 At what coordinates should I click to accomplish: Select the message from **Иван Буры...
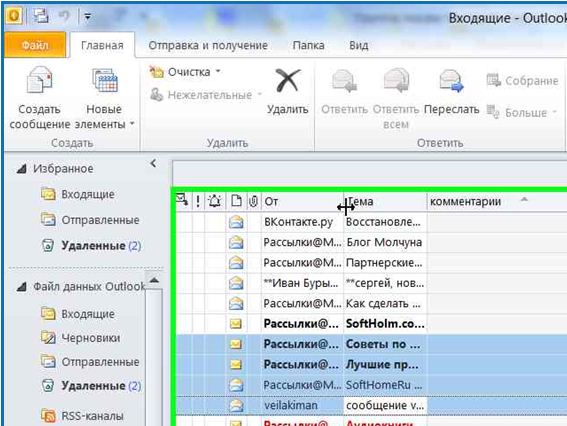point(371,283)
